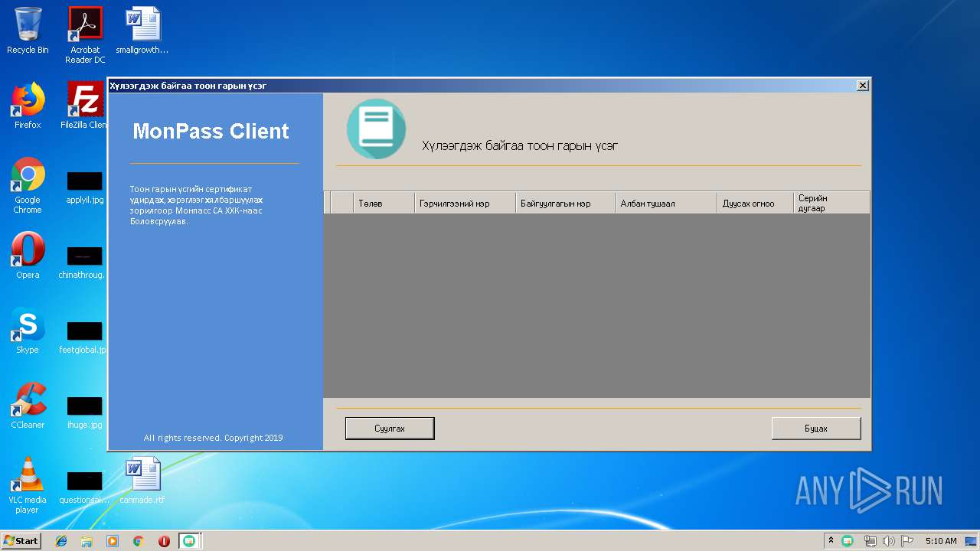Click the Show desktop button

[971, 541]
